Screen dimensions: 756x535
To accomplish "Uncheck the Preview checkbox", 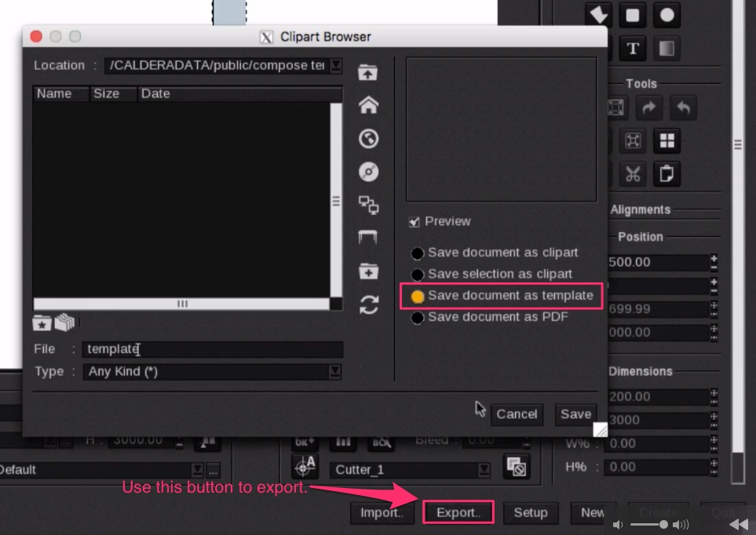I will tap(415, 222).
